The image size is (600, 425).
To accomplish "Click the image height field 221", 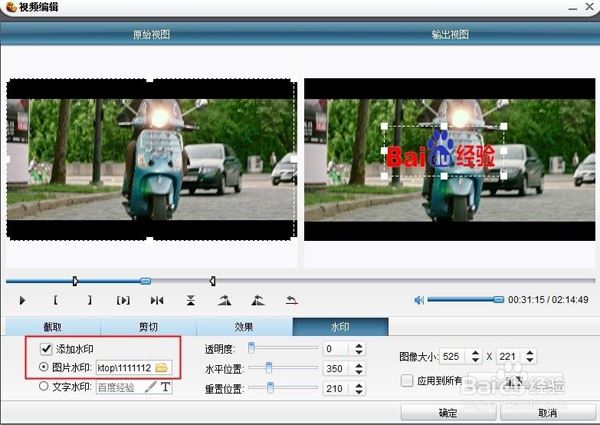I will point(509,357).
